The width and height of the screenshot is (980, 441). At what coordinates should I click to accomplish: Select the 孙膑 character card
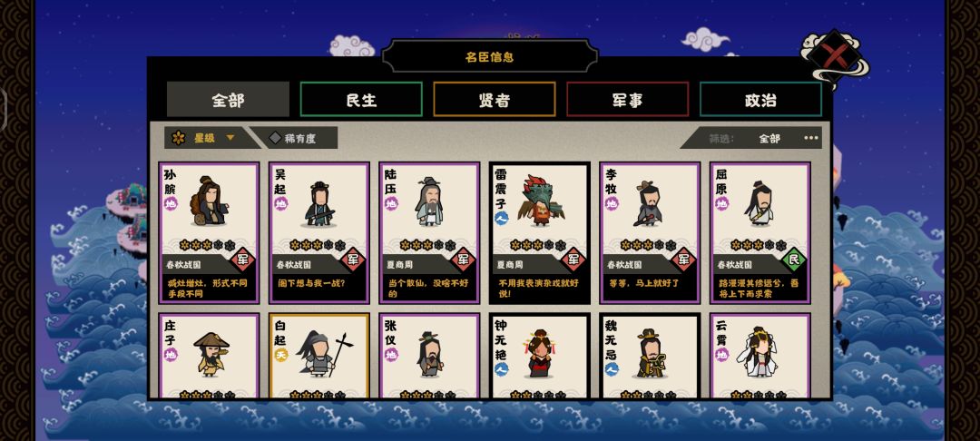[x=210, y=233]
